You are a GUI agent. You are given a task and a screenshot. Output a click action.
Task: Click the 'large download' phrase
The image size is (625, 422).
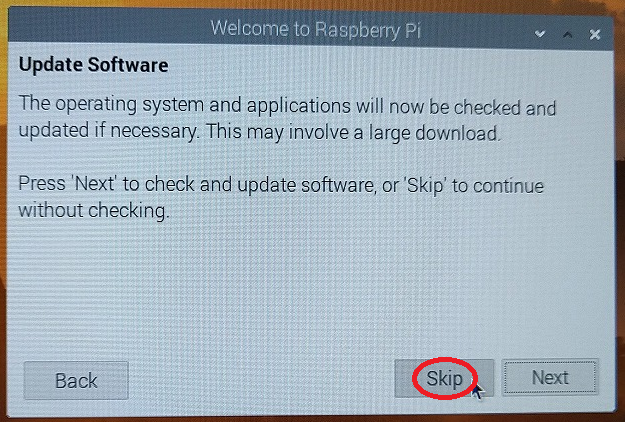pyautogui.click(x=433, y=133)
